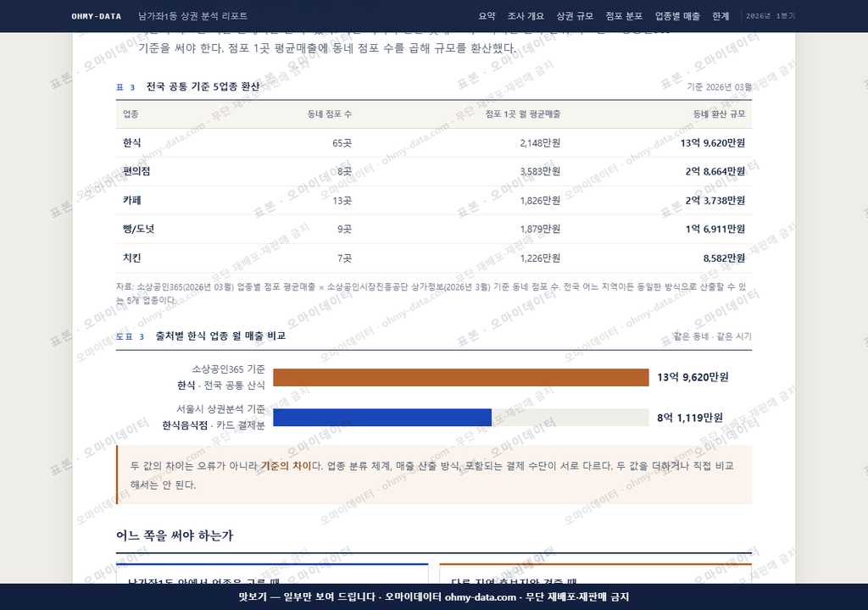
Task: Click the 8억 1,119만원 bar value
Action: coord(690,418)
